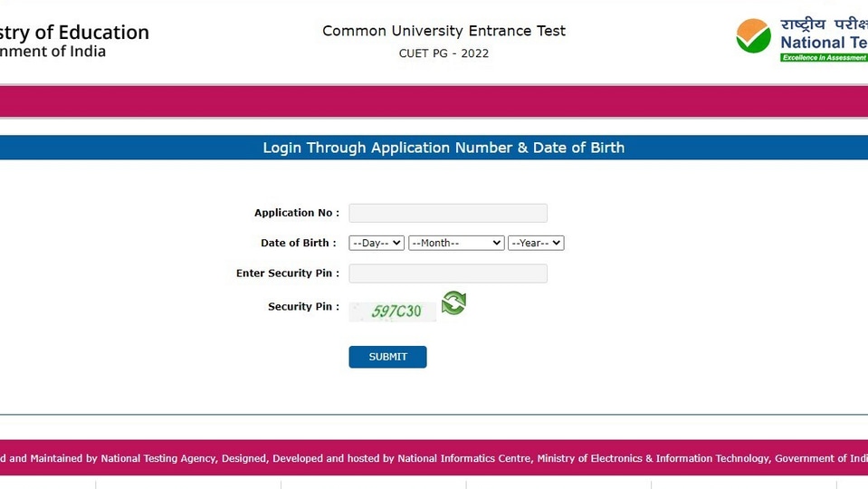The image size is (868, 489).
Task: Open the Day dropdown
Action: (x=377, y=243)
